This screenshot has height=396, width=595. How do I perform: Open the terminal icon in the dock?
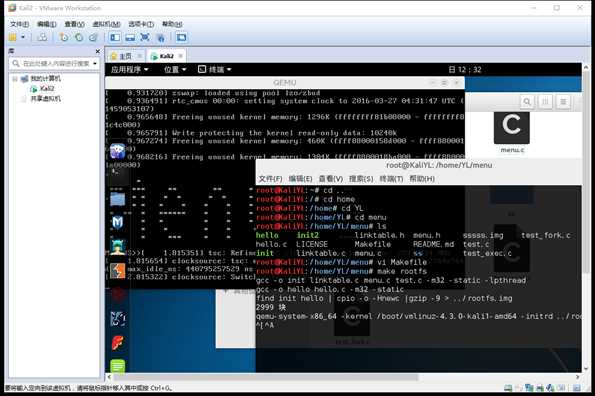tap(117, 176)
